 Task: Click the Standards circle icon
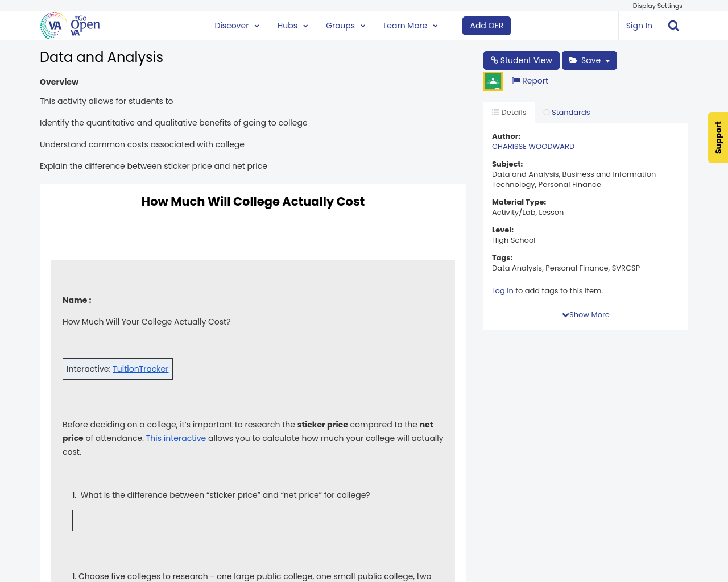[x=545, y=111]
